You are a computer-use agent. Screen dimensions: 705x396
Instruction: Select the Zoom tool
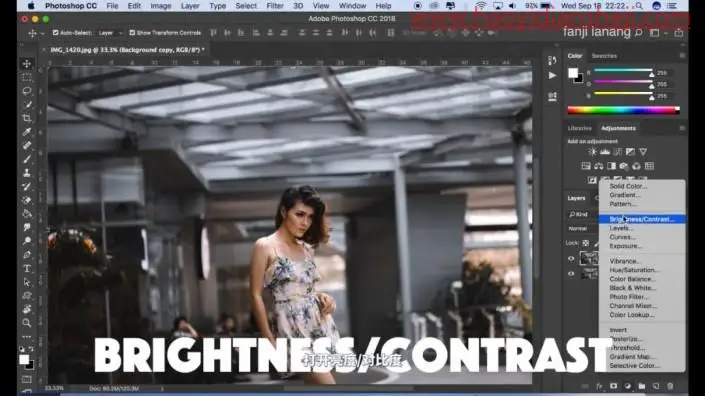click(27, 323)
